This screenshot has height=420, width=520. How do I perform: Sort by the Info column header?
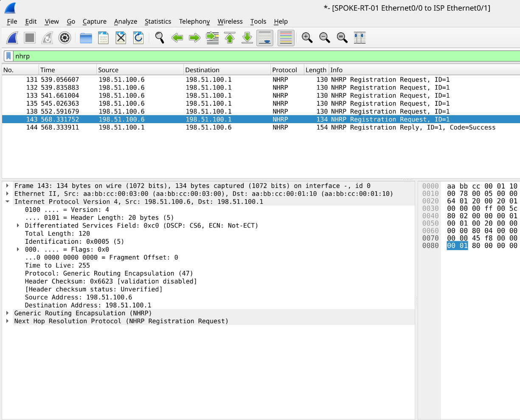pyautogui.click(x=424, y=70)
